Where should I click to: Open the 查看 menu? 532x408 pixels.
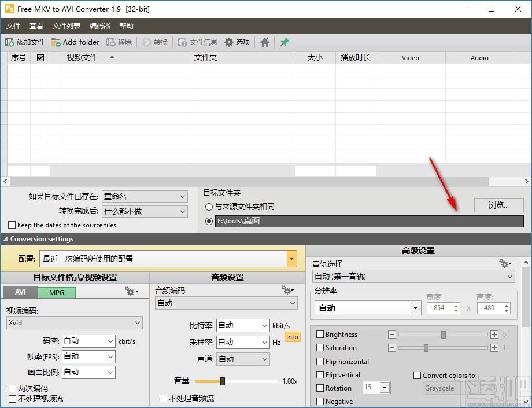[36, 26]
